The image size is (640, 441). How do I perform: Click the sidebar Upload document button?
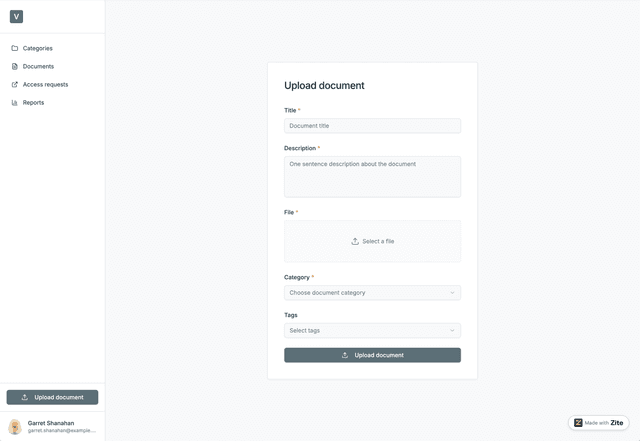coord(52,397)
